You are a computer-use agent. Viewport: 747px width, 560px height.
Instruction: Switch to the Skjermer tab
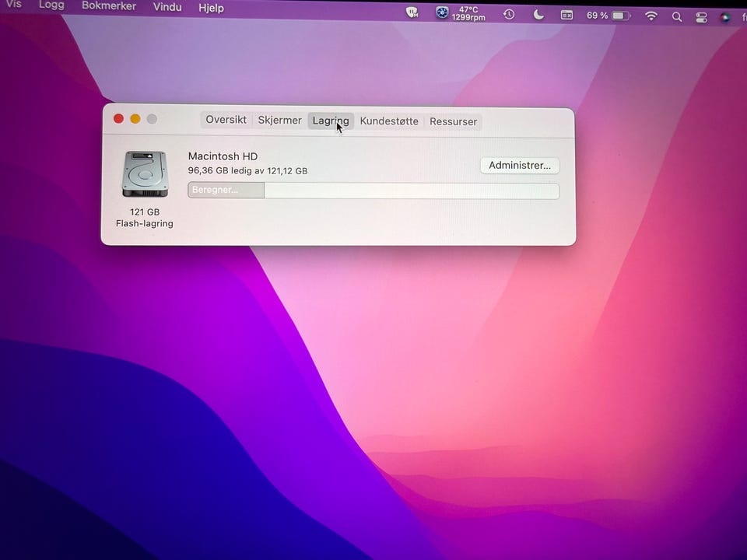tap(279, 121)
